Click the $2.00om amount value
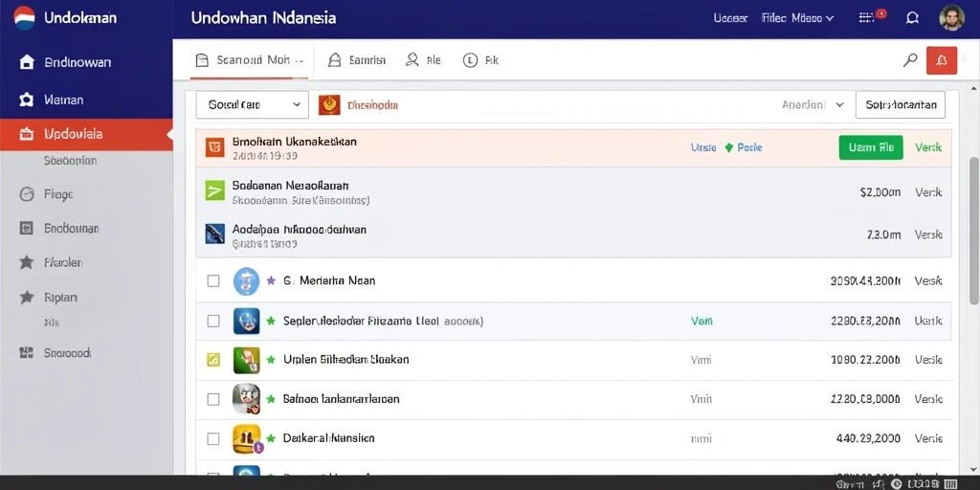This screenshot has height=490, width=980. pos(880,192)
